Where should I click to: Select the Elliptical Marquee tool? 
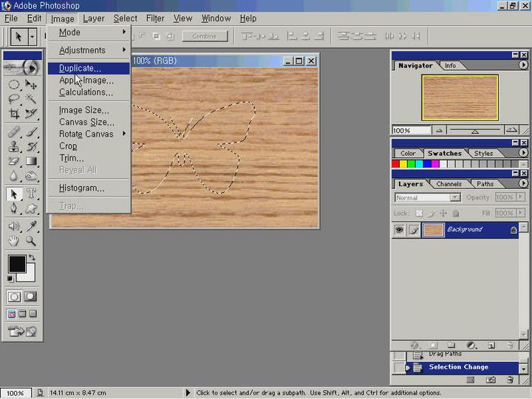click(14, 84)
